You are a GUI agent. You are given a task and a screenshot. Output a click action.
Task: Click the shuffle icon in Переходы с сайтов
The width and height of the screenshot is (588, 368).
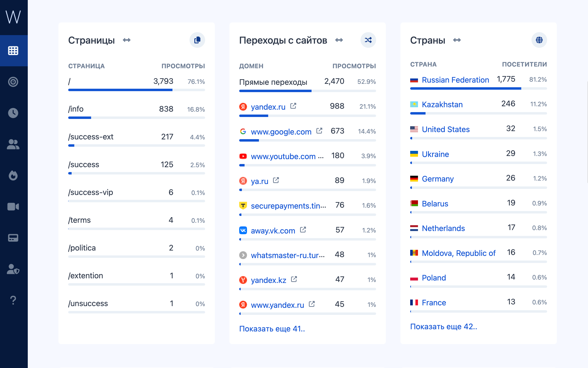pos(368,40)
